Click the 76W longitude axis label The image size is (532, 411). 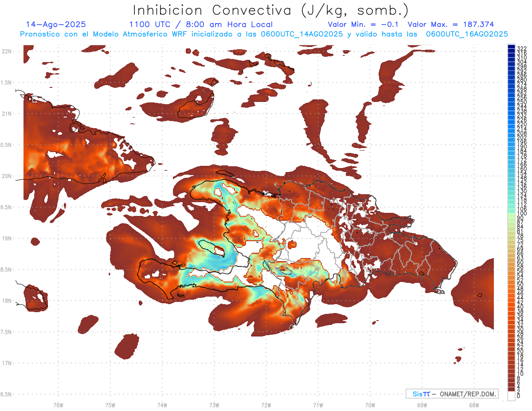click(58, 404)
